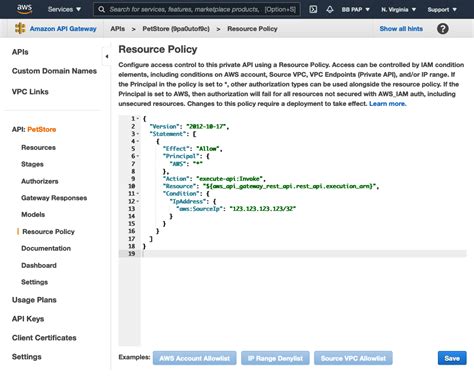Viewport: 474px width, 388px height.
Task: Save the resource policy
Action: (452, 358)
